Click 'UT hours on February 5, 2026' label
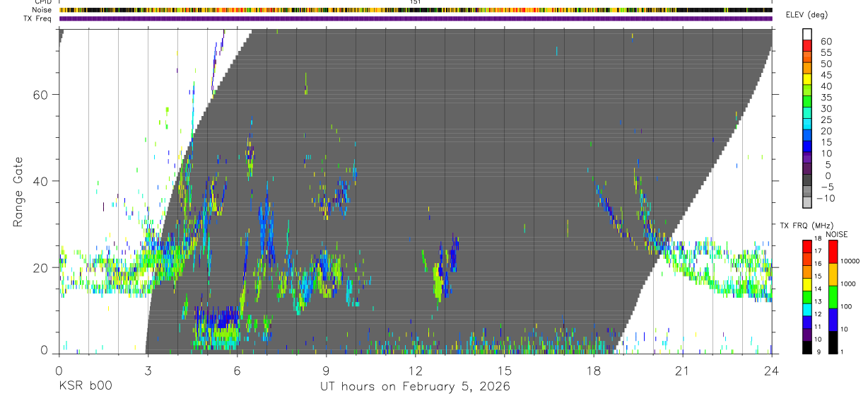 coord(416,386)
